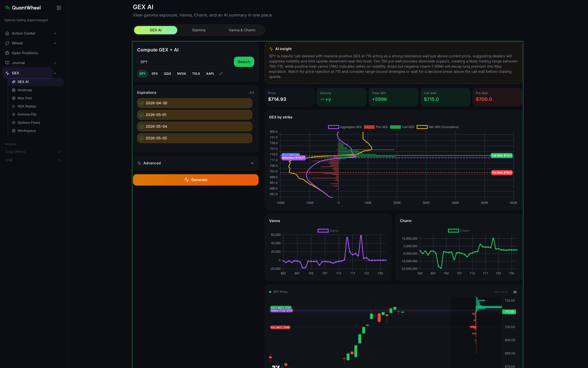Click the Workspace layout icon

click(x=14, y=131)
